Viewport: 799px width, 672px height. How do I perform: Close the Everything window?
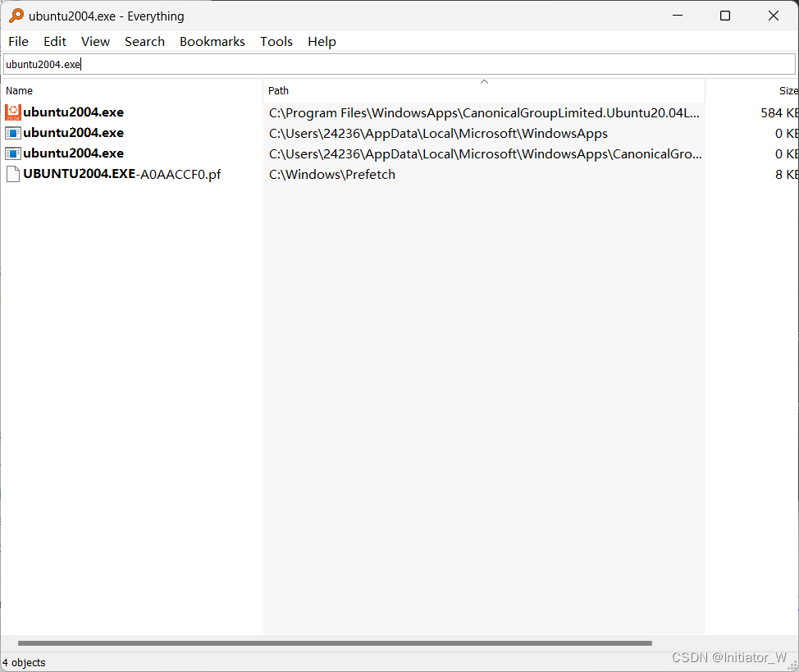[x=773, y=16]
